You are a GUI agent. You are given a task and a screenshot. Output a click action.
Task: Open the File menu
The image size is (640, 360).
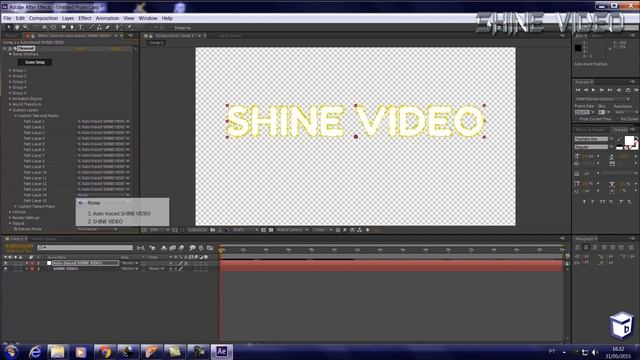(7, 18)
